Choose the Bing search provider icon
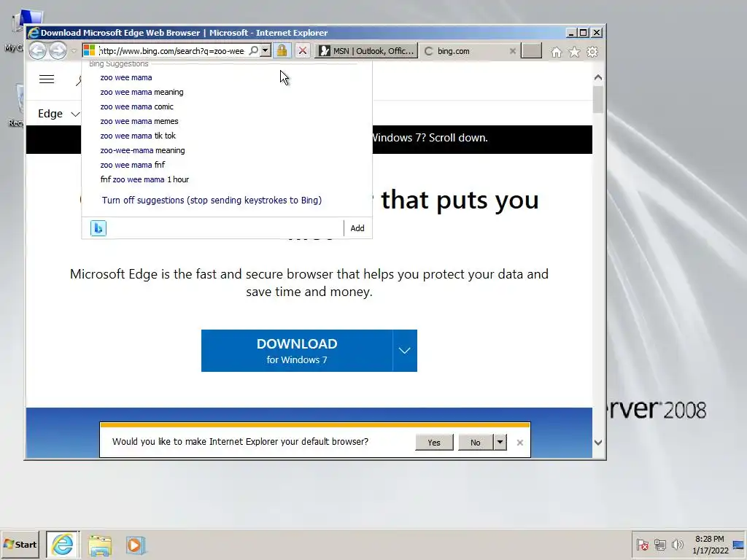Screen dimensions: 747x560 (x=98, y=228)
